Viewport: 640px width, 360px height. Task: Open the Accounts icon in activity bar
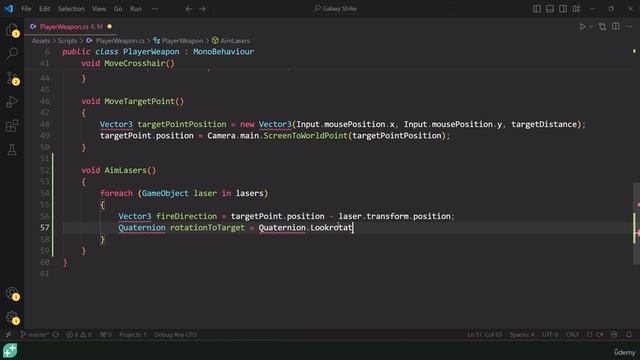click(x=12, y=293)
